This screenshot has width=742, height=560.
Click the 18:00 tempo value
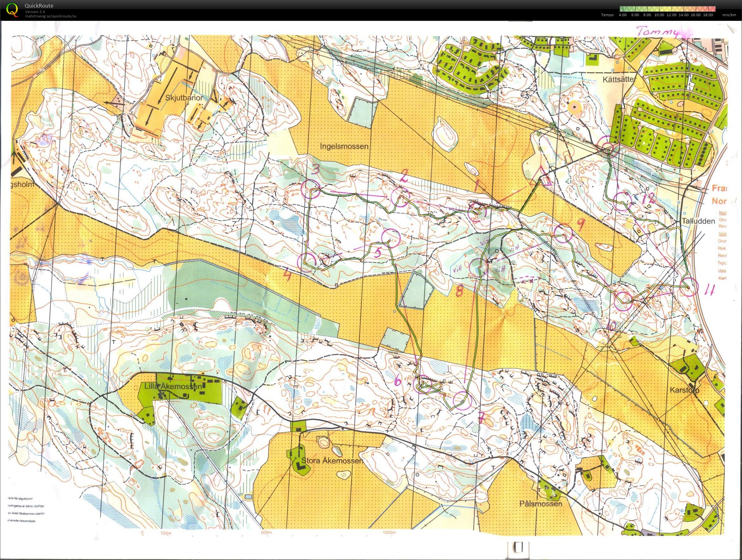tap(708, 15)
